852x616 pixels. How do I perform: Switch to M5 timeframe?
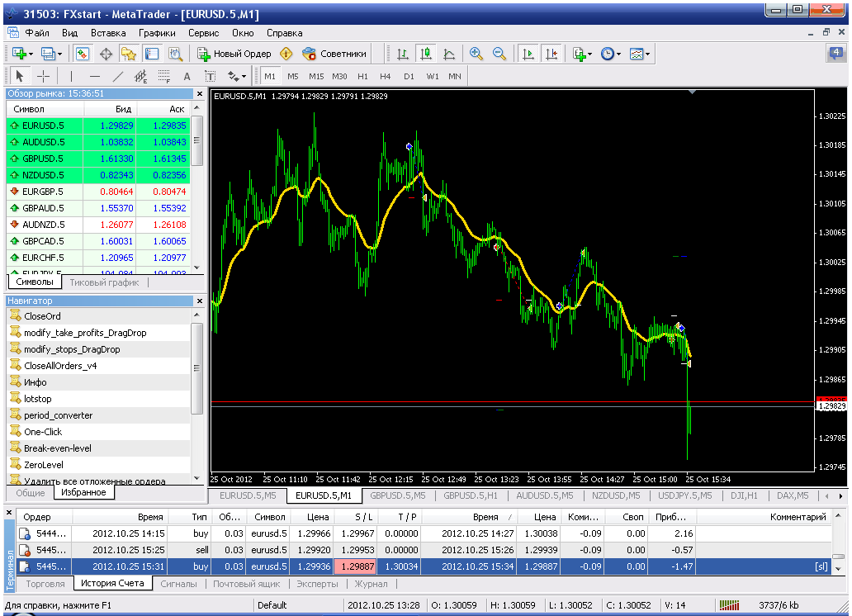293,77
